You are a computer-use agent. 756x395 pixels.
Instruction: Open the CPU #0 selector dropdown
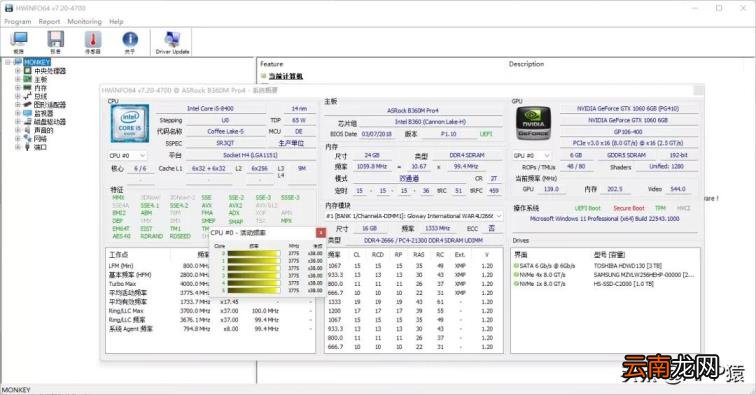pos(127,155)
